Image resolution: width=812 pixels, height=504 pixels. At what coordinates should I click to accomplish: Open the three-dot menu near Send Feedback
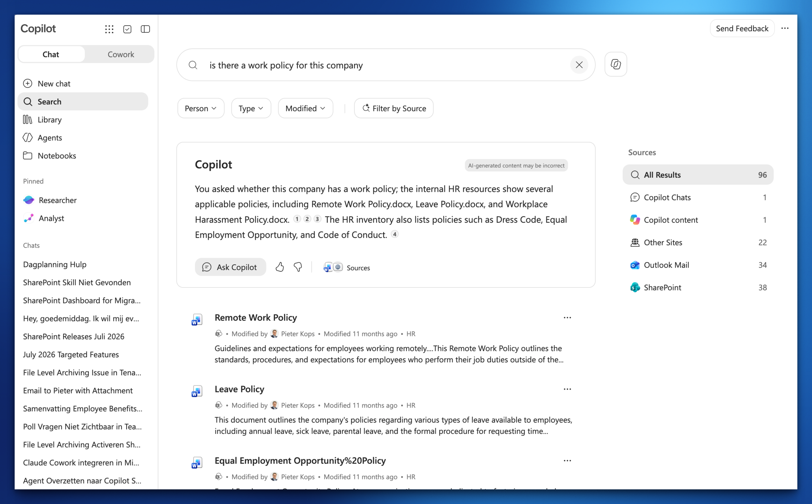coord(785,28)
